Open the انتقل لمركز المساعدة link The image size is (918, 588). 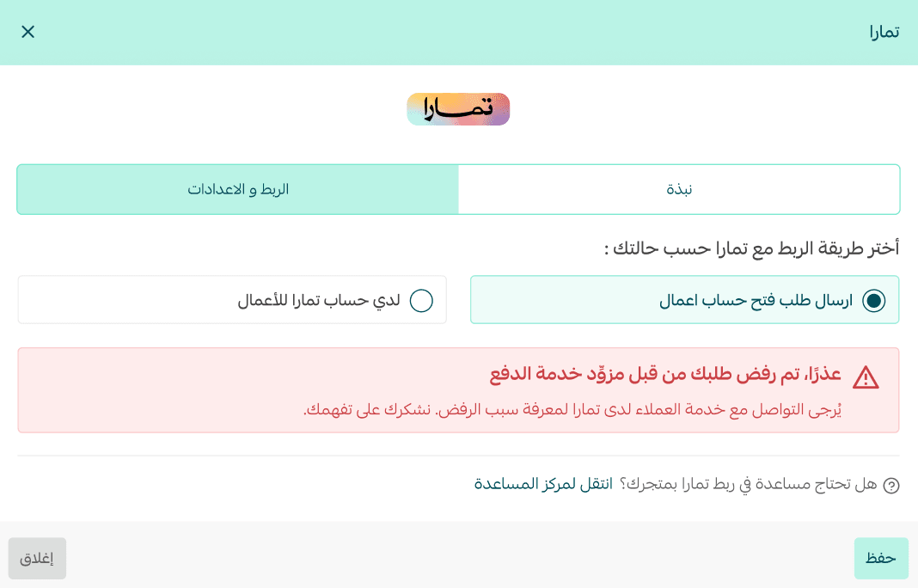point(543,484)
